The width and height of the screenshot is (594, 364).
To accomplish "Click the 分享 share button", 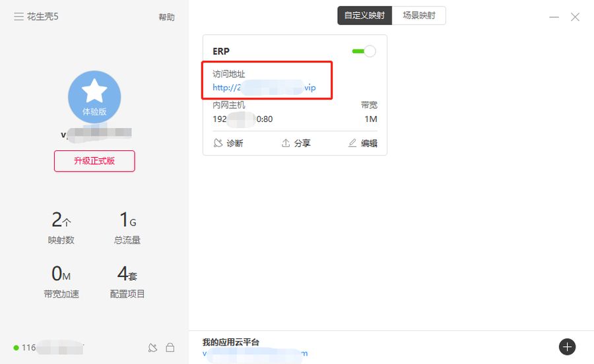I will (296, 143).
